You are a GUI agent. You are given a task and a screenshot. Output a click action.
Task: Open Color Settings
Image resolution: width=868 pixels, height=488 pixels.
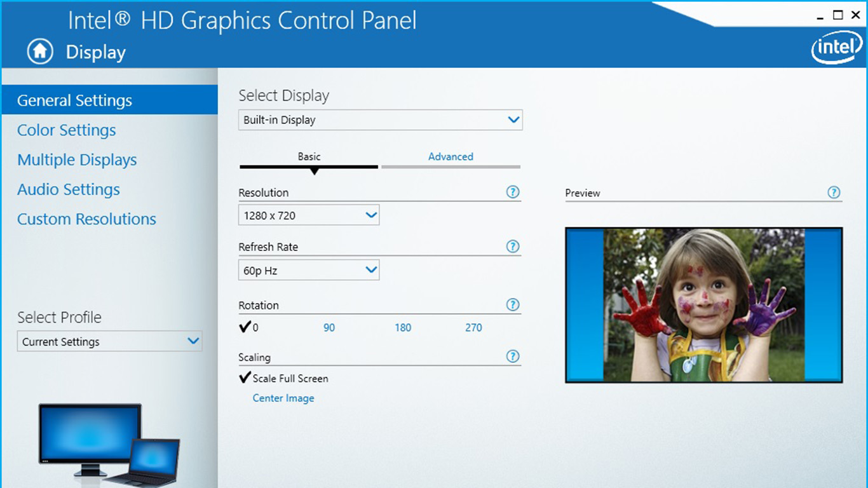pos(67,130)
